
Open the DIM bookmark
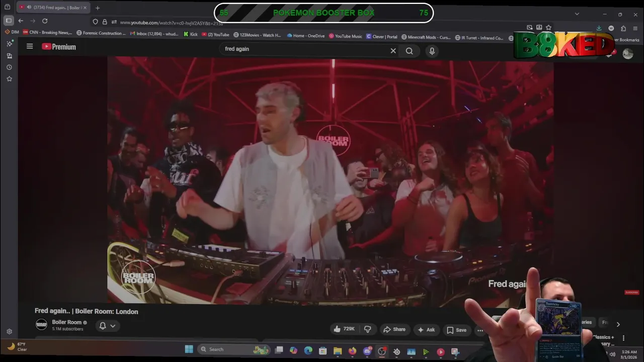(12, 32)
